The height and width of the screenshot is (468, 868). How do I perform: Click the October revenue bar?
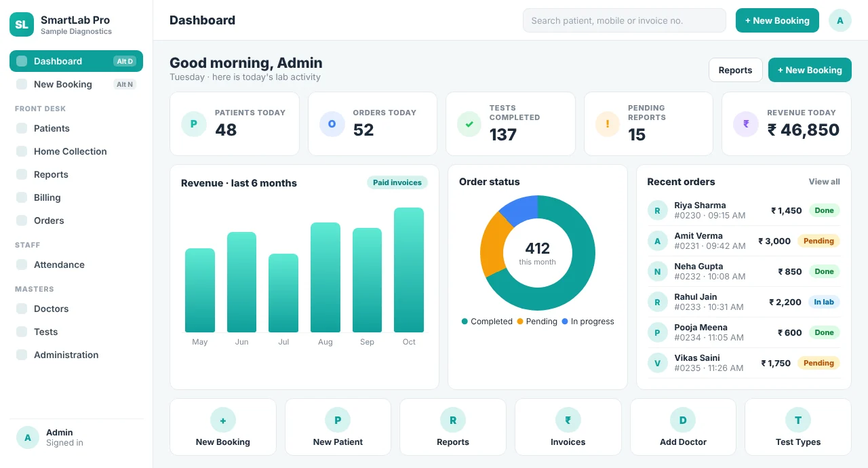pyautogui.click(x=409, y=270)
